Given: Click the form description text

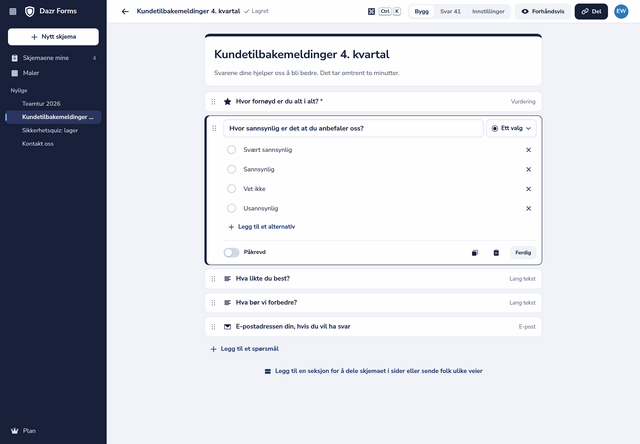Looking at the screenshot, I should [x=307, y=73].
